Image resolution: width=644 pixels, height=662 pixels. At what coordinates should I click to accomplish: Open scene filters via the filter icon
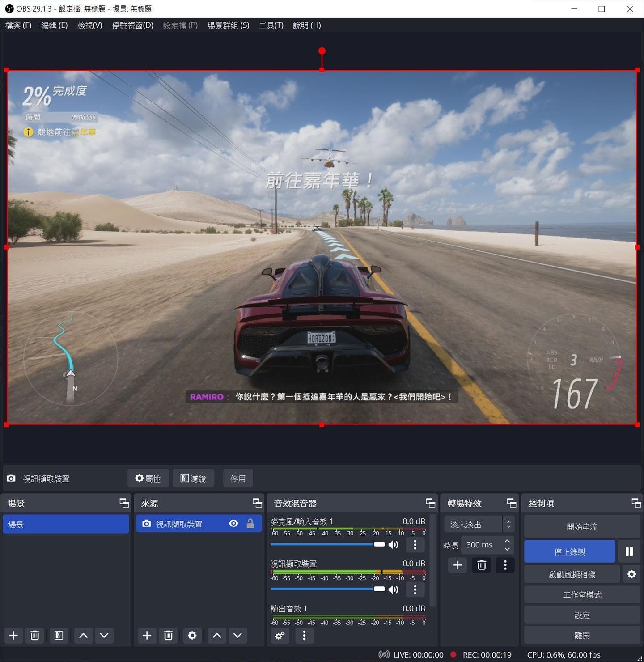coord(59,636)
